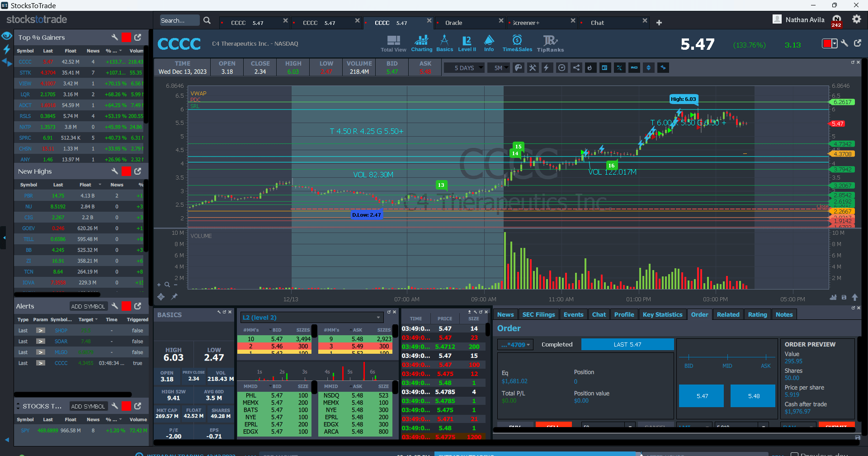Open the Level II view icon
Screen dimensions: 868x456
[467, 43]
